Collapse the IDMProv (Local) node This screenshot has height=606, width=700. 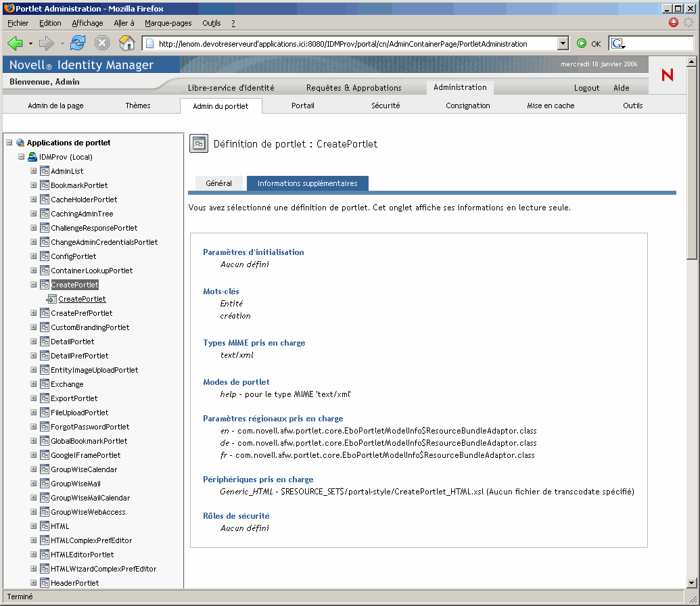(x=21, y=157)
